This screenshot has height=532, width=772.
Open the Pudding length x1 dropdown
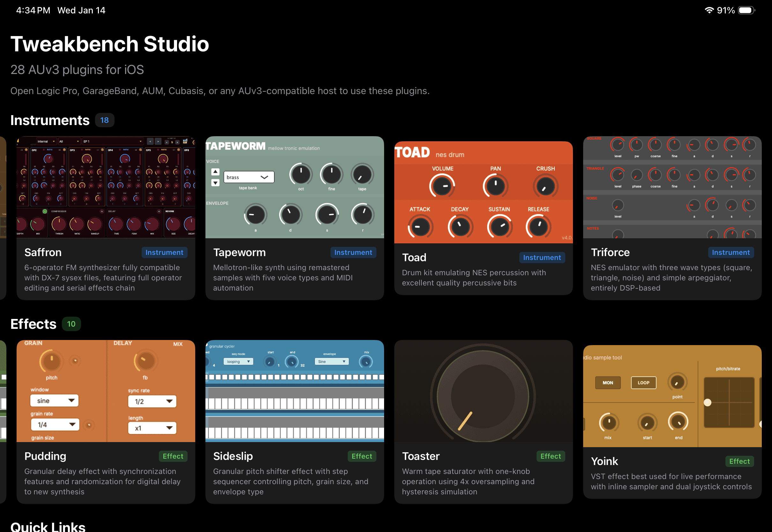point(152,428)
